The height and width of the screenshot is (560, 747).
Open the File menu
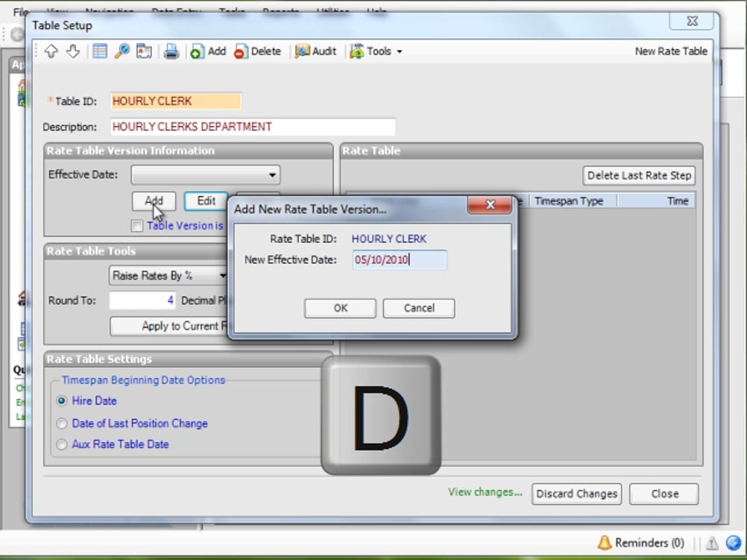tap(20, 12)
